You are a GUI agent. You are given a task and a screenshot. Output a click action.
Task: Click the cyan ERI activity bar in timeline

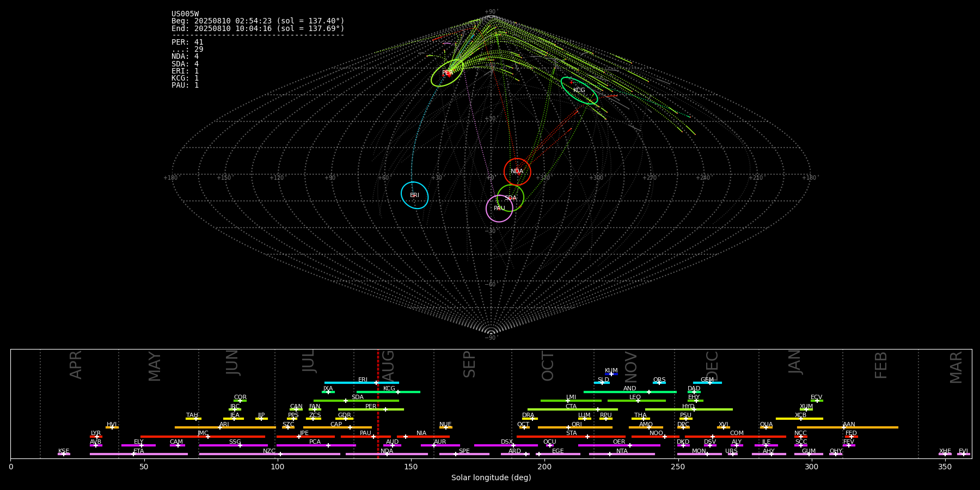pyautogui.click(x=362, y=383)
